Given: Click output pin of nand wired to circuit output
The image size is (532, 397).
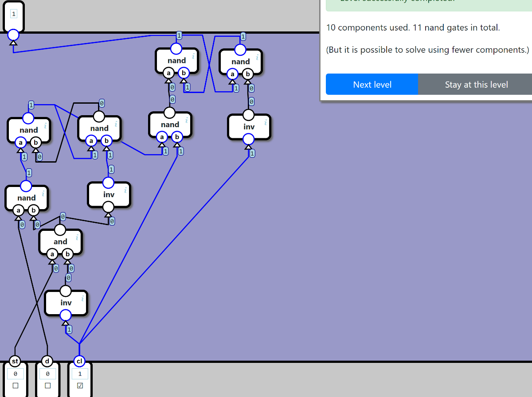Looking at the screenshot, I should click(176, 49).
